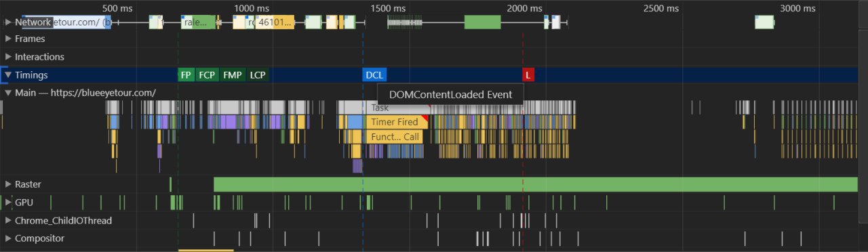Screen dimensions: 868x252
Task: Expand the Network track
Action: (8, 22)
